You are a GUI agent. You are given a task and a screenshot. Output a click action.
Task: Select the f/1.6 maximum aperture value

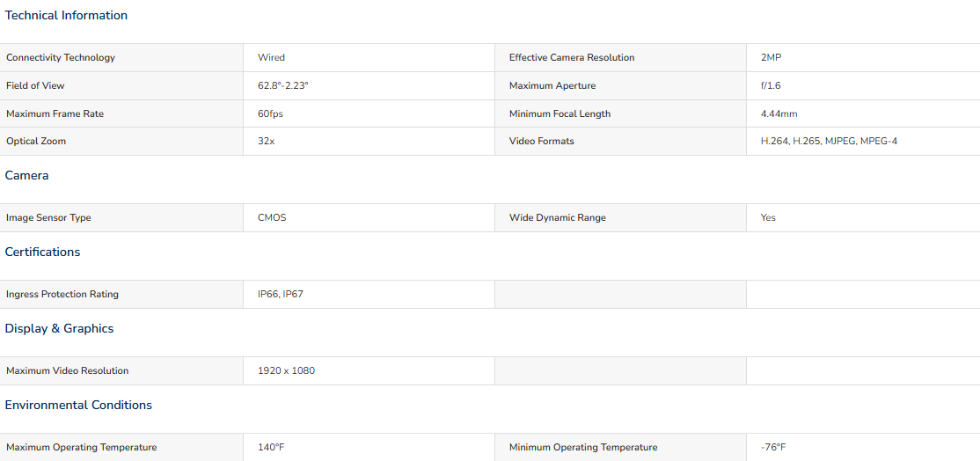click(771, 85)
